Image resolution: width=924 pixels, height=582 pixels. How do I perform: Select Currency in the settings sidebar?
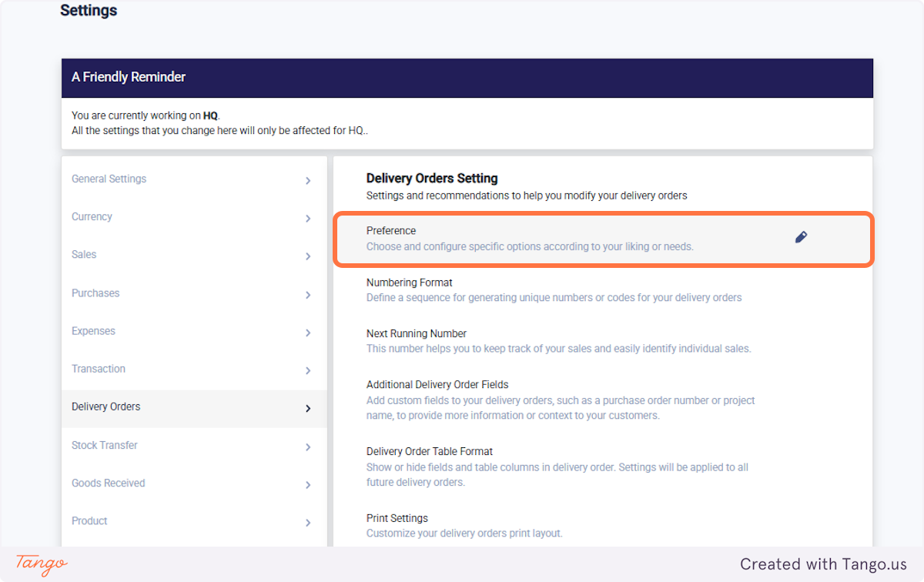coord(194,217)
